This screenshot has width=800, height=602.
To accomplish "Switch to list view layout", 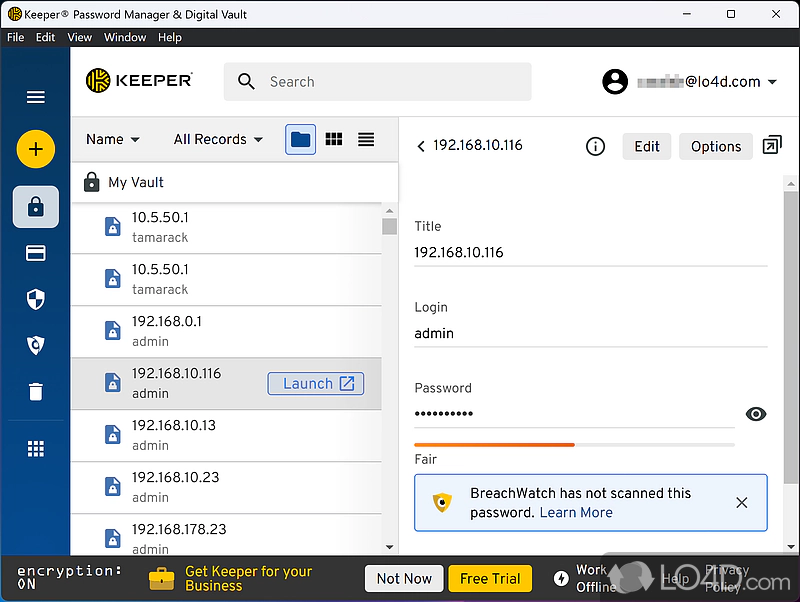I will point(366,139).
